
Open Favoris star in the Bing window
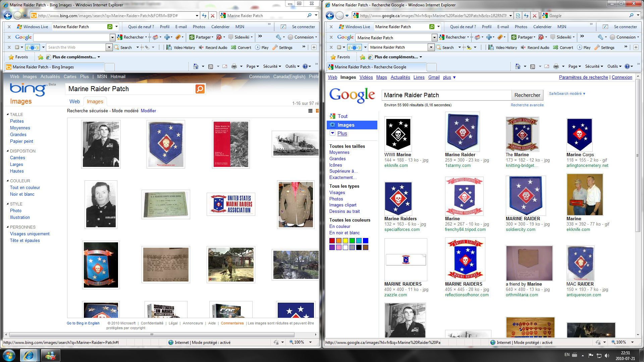coord(18,57)
